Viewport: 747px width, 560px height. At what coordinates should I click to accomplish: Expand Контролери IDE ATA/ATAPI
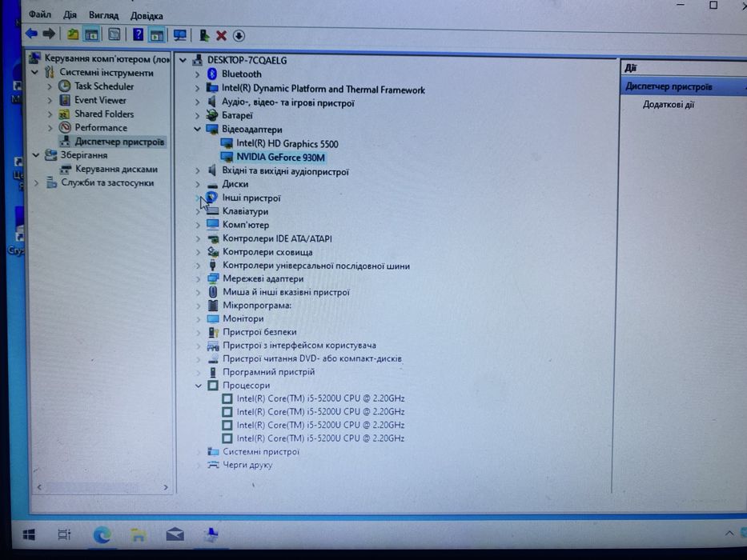[199, 238]
